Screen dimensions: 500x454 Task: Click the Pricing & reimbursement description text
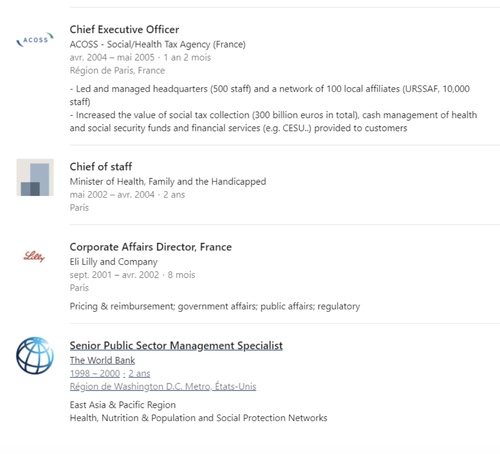[x=215, y=306]
